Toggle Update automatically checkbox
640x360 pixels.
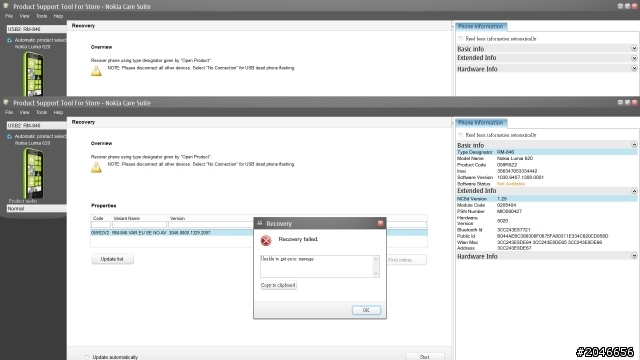click(87, 357)
